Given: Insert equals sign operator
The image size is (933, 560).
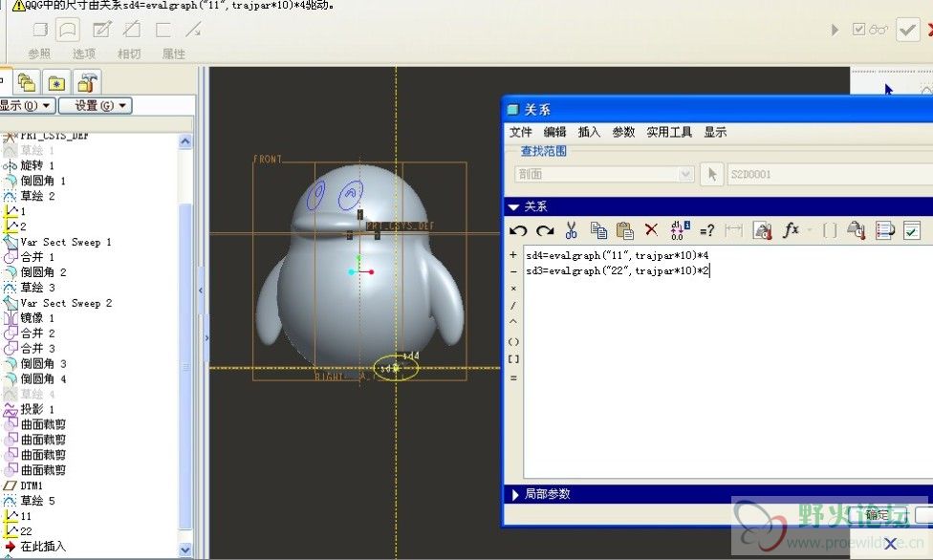Looking at the screenshot, I should tap(513, 377).
